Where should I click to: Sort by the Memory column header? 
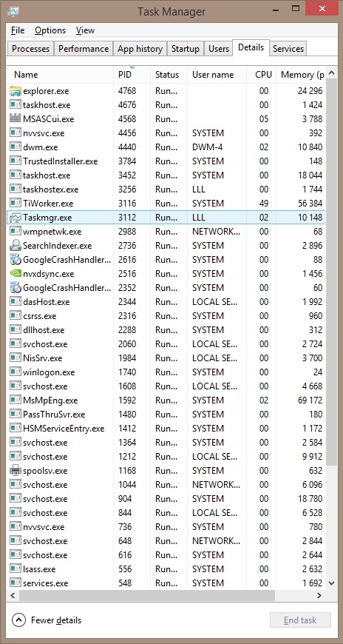(x=302, y=75)
